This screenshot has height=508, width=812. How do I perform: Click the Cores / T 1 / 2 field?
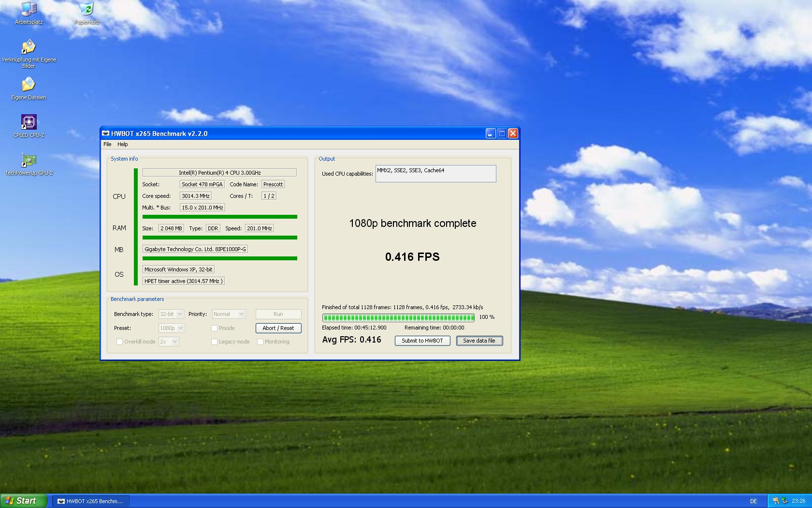pyautogui.click(x=269, y=196)
